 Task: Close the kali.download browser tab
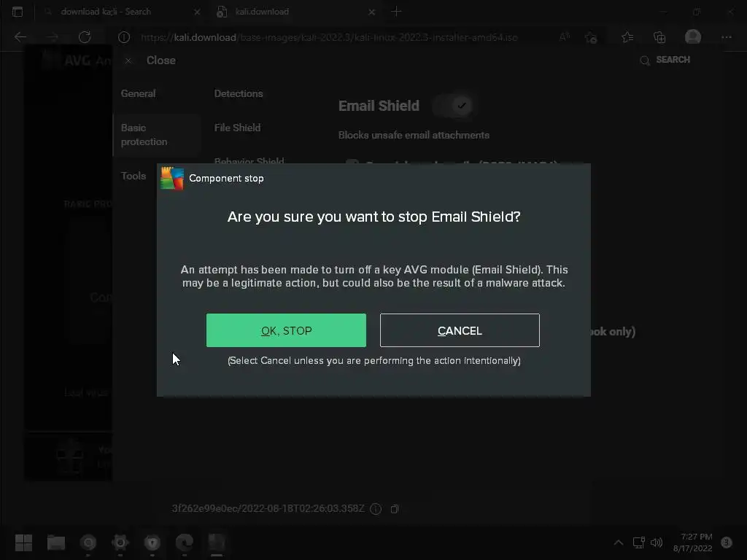point(372,12)
